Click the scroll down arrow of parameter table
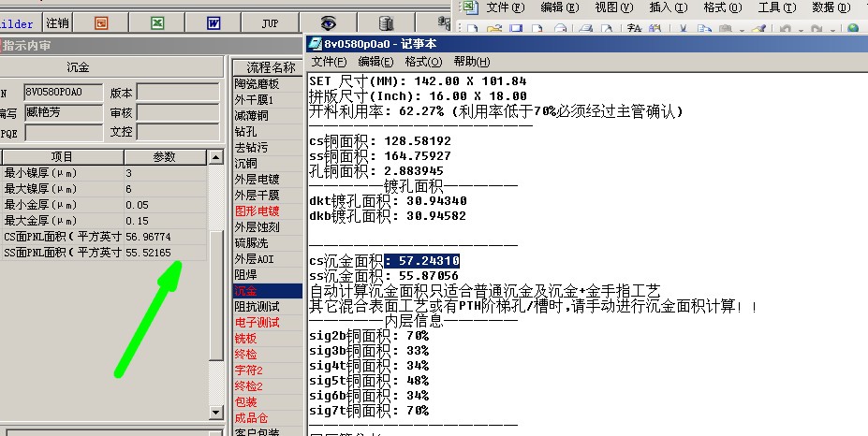This screenshot has width=868, height=436. click(216, 412)
